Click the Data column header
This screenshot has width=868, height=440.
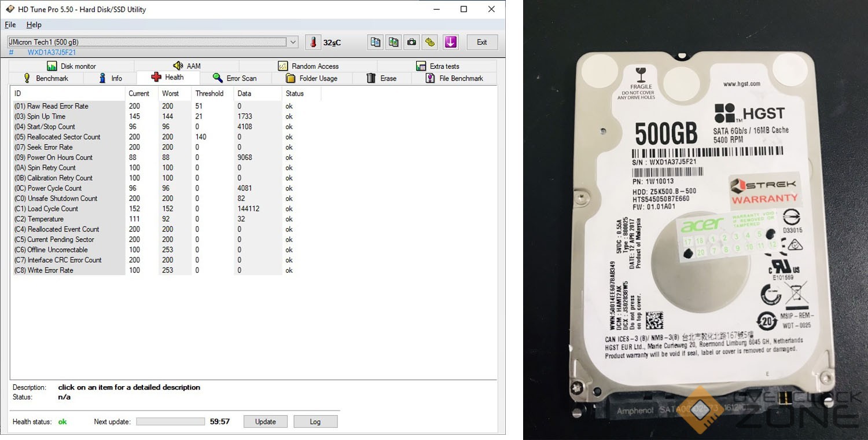[258, 93]
